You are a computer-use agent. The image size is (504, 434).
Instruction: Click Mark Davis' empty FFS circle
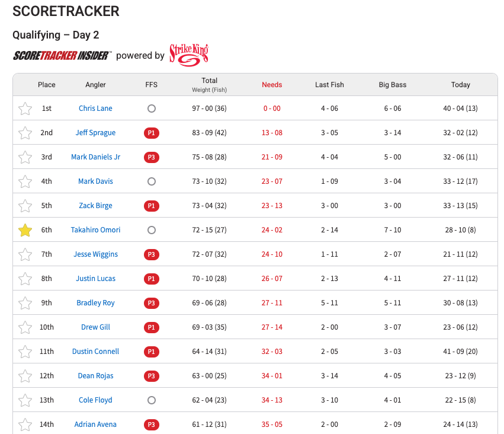[x=152, y=181]
